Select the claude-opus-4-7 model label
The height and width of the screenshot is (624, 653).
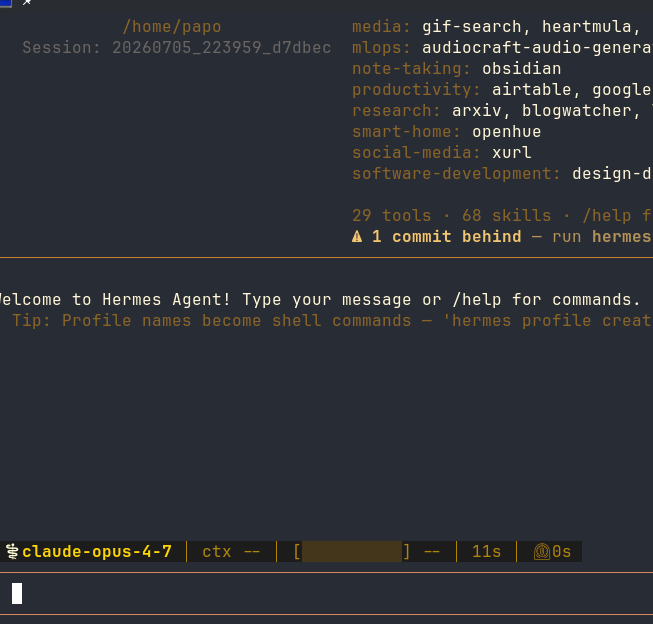(97, 552)
